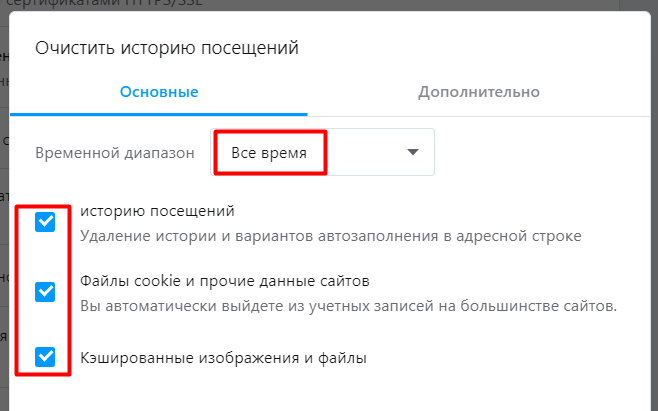Click the историю посещений label text
Viewport: 658px width, 411px height.
pos(157,211)
